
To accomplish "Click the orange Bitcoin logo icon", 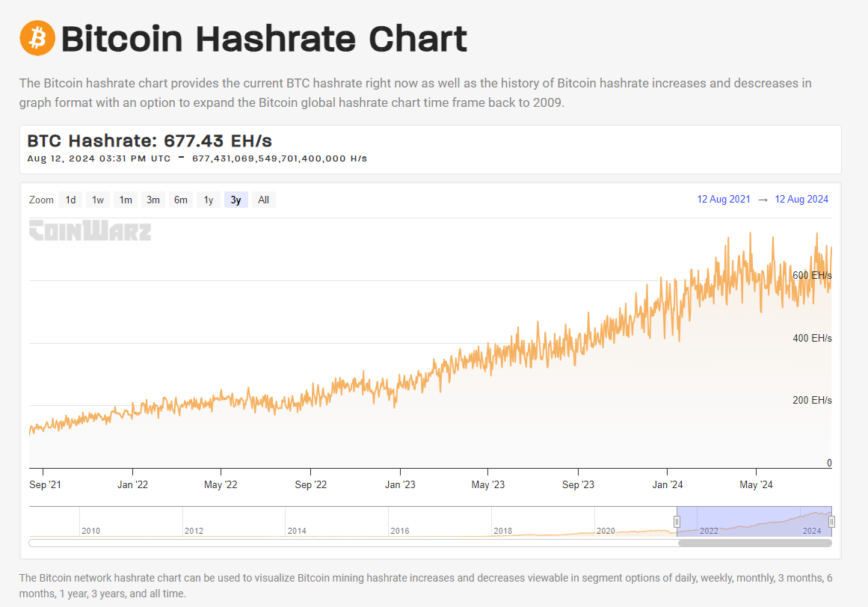I will 37,38.
